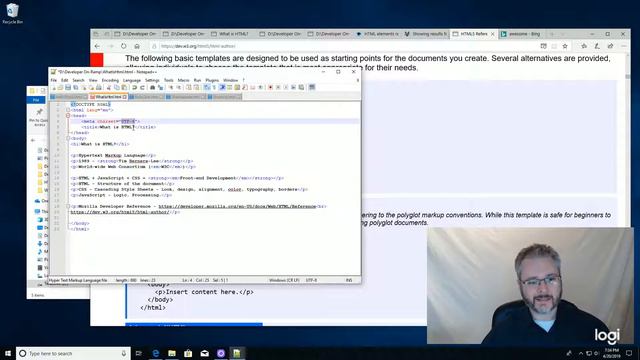
Task: Toggle synchronized horizontal scrolling in Notepad++
Action: [x=196, y=87]
